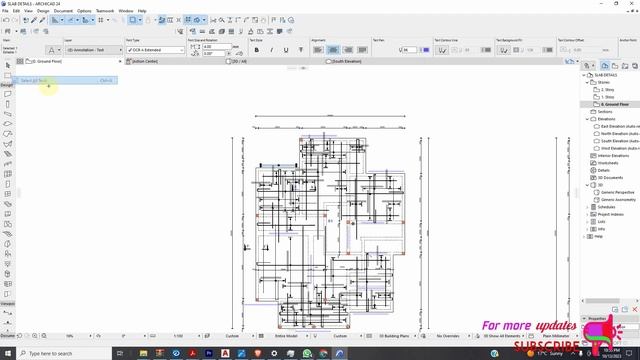Set text alignment to left
Viewport: 640px width, 360px height.
(x=318, y=50)
